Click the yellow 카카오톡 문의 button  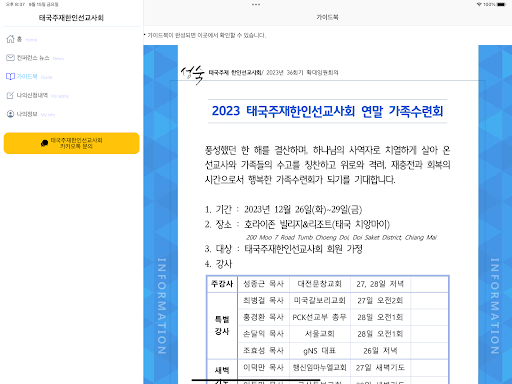click(x=71, y=143)
